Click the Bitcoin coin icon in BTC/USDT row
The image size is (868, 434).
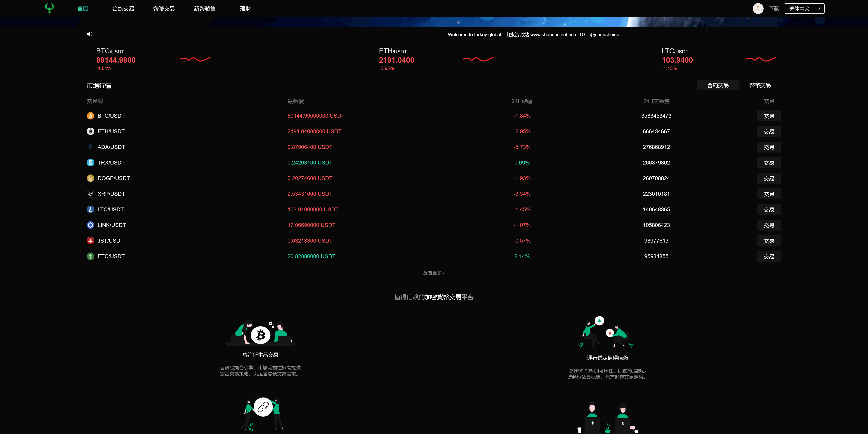tap(90, 116)
